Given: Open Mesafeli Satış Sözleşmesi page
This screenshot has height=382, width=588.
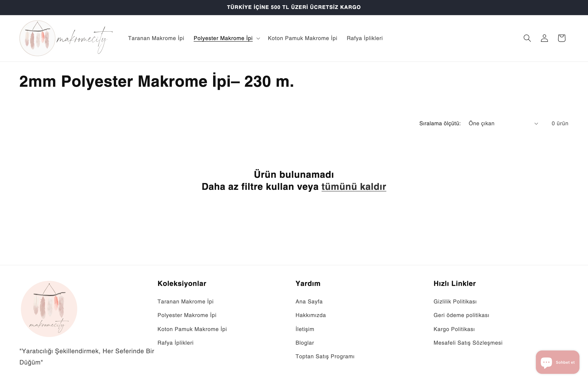Looking at the screenshot, I should (x=468, y=343).
